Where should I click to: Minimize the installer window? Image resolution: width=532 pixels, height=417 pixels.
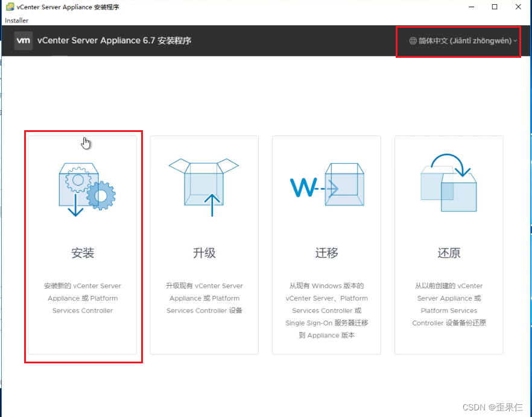pyautogui.click(x=471, y=7)
